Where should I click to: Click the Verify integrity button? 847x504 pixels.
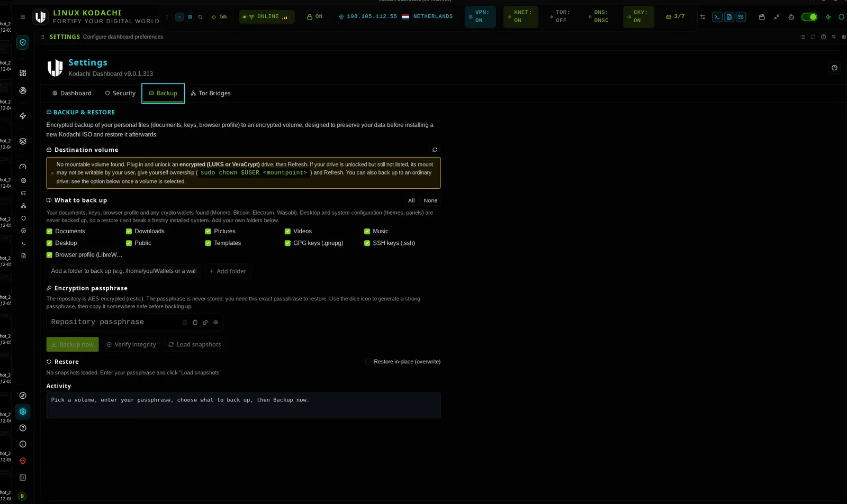[x=131, y=344]
